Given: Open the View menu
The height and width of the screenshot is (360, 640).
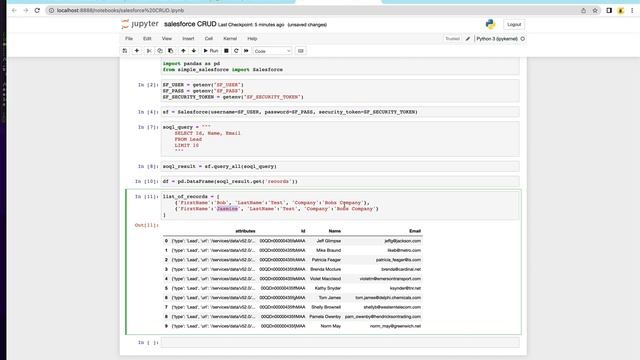Looking at the screenshot, I should (167, 38).
